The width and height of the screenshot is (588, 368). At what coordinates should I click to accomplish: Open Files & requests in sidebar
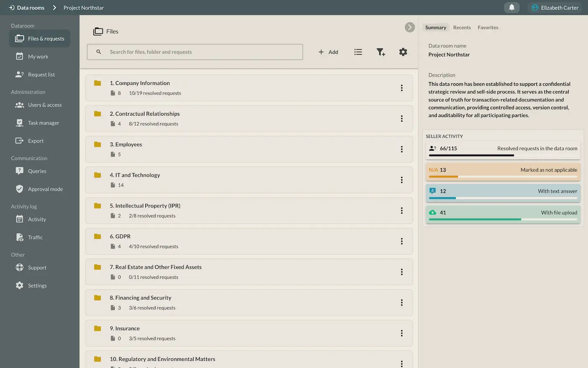point(39,38)
